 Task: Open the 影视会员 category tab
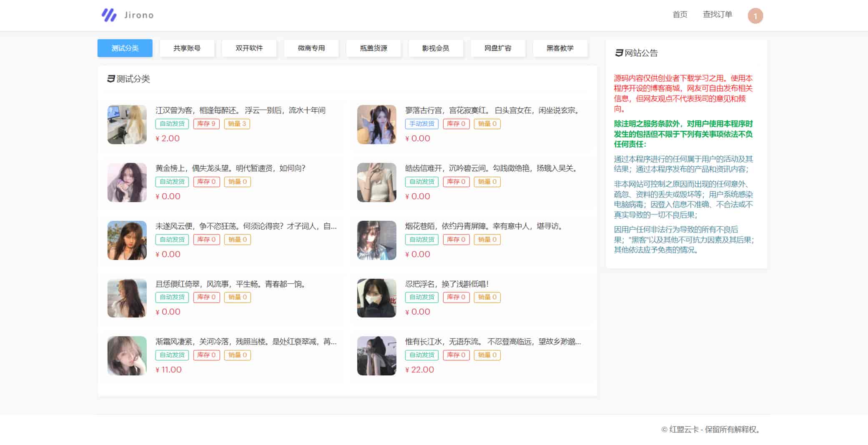click(x=436, y=48)
